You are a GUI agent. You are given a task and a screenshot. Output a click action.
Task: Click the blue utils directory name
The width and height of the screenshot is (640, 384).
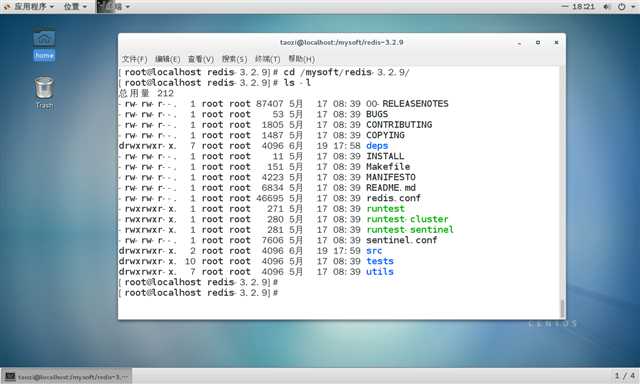(x=380, y=272)
